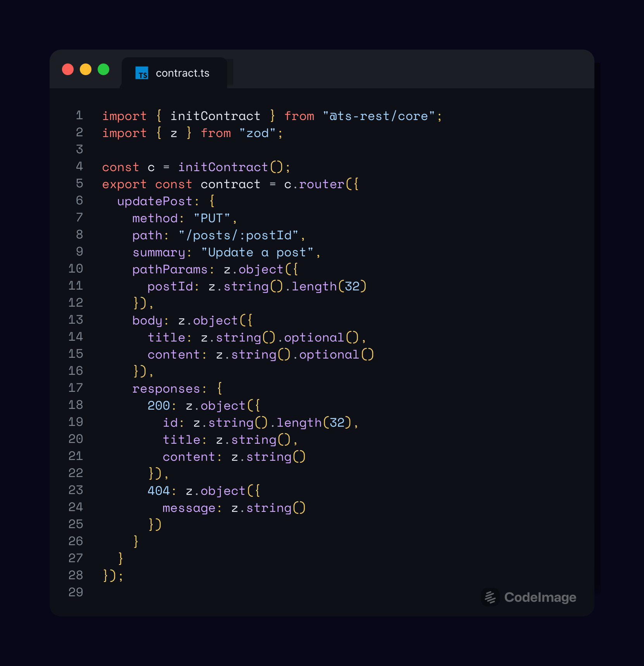Screen dimensions: 644x666
Task: Click the line number 29 in gutter
Action: click(76, 592)
